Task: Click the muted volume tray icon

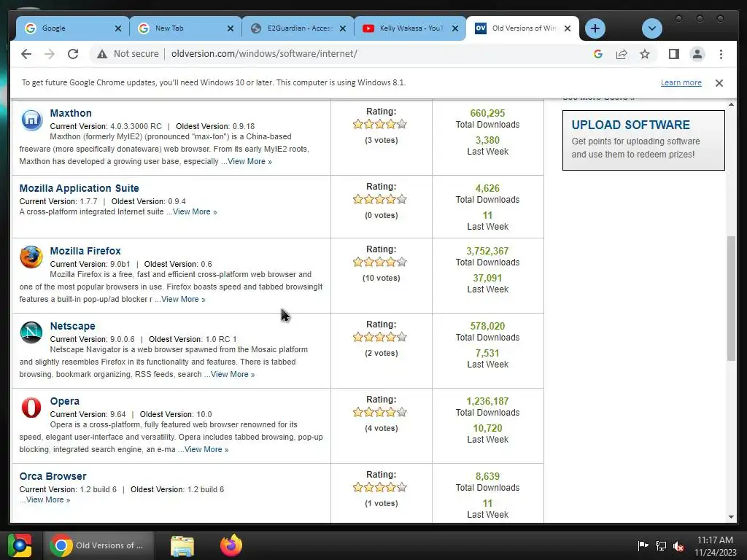Action: tap(678, 545)
